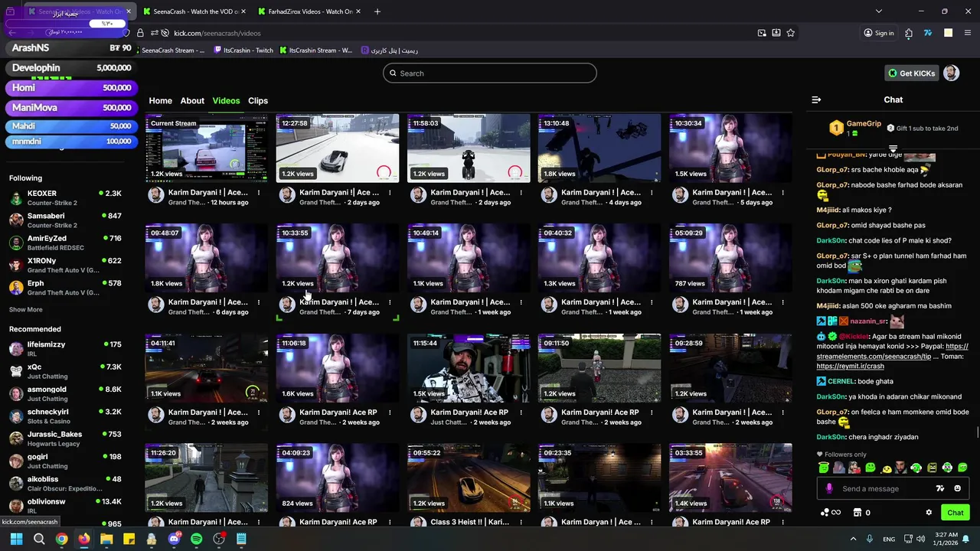Screen dimensions: 980x551
Task: Open Windows Start menu
Action: (16, 539)
